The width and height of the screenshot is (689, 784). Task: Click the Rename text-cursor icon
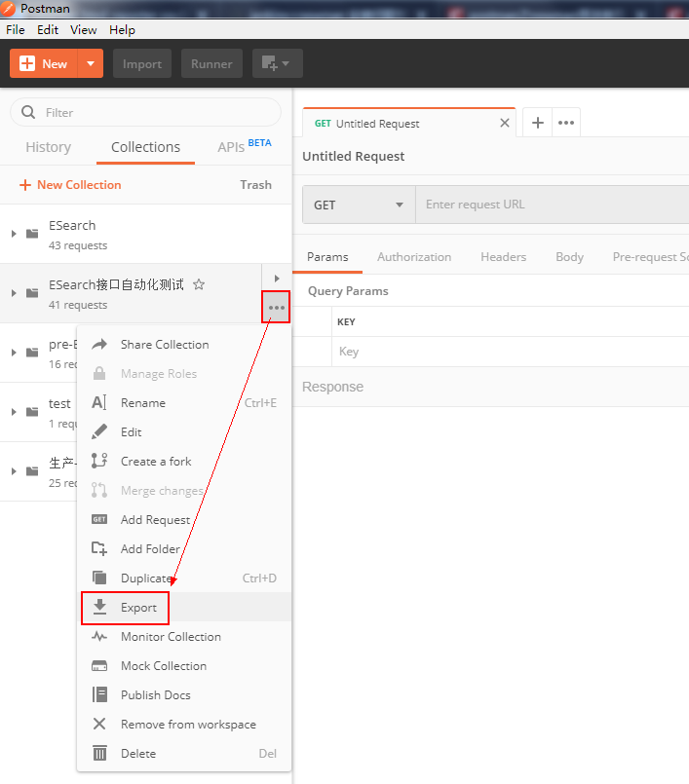(x=99, y=402)
